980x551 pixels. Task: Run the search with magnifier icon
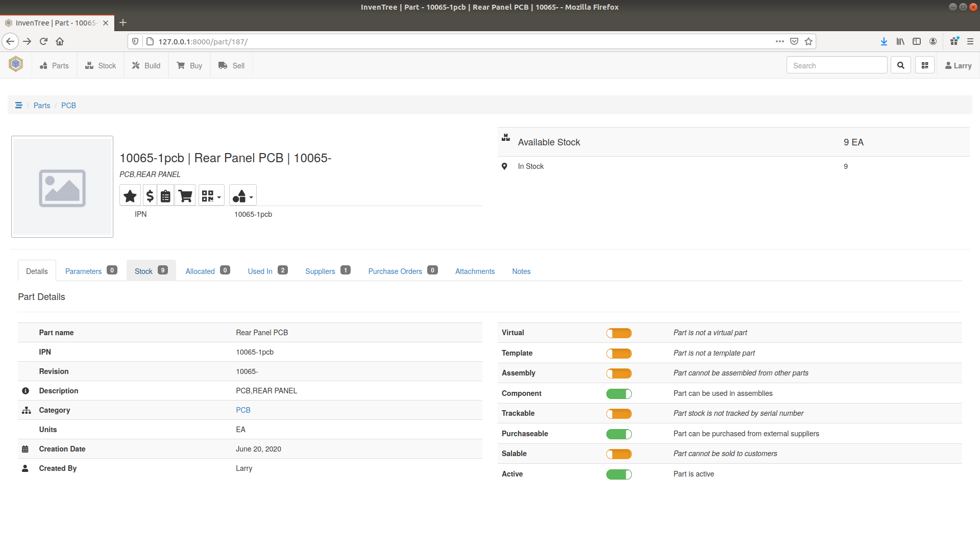click(x=900, y=65)
